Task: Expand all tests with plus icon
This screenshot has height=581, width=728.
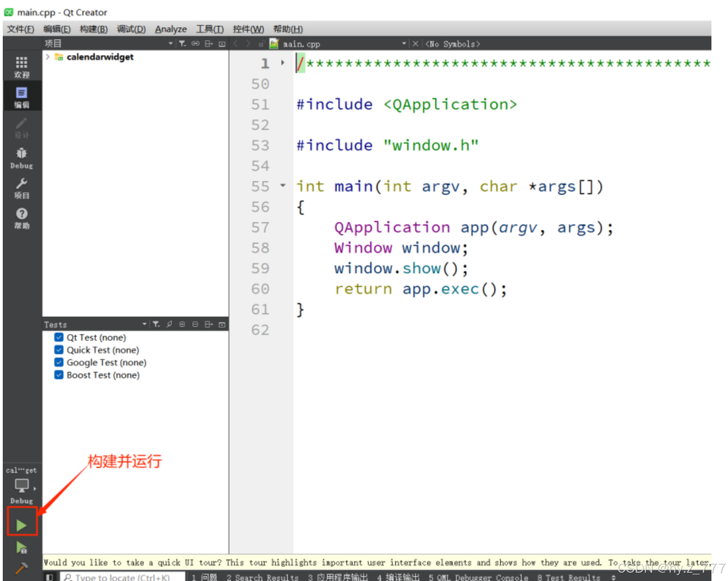Action: [182, 324]
